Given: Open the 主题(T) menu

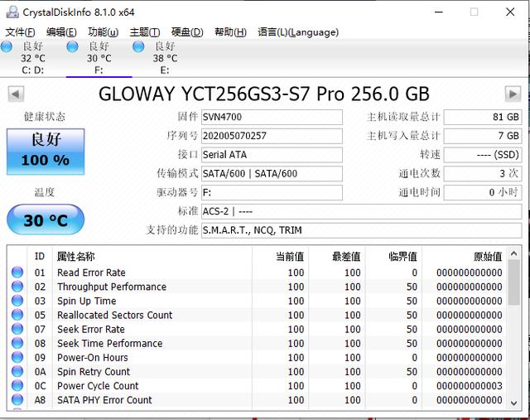Looking at the screenshot, I should point(145,32).
